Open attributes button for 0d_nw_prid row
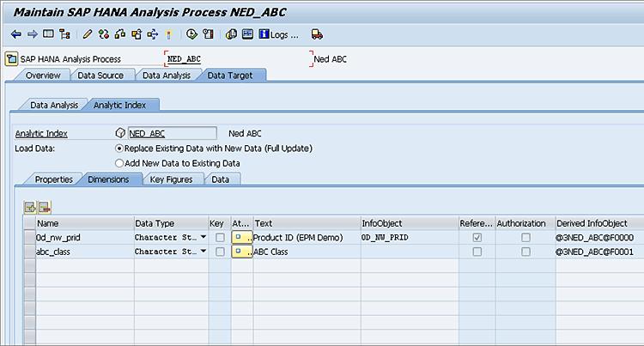This screenshot has height=346, width=644. click(242, 238)
